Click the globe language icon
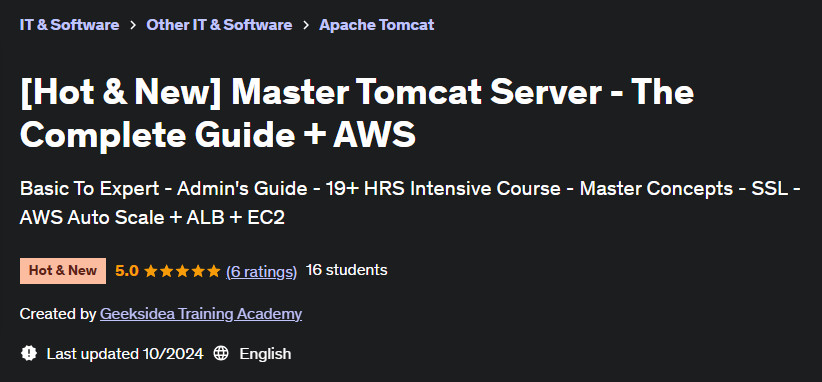Viewport: 822px width, 382px height. tap(221, 353)
